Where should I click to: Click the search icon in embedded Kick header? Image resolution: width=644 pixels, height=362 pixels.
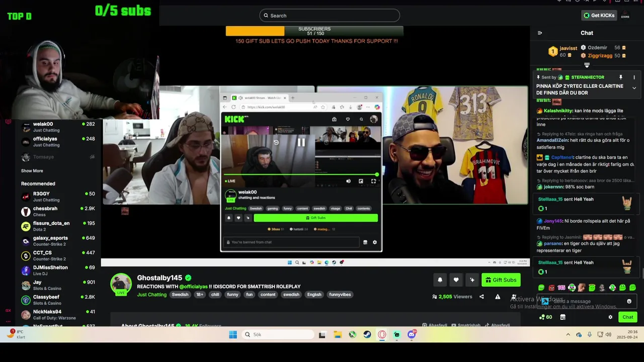(361, 119)
